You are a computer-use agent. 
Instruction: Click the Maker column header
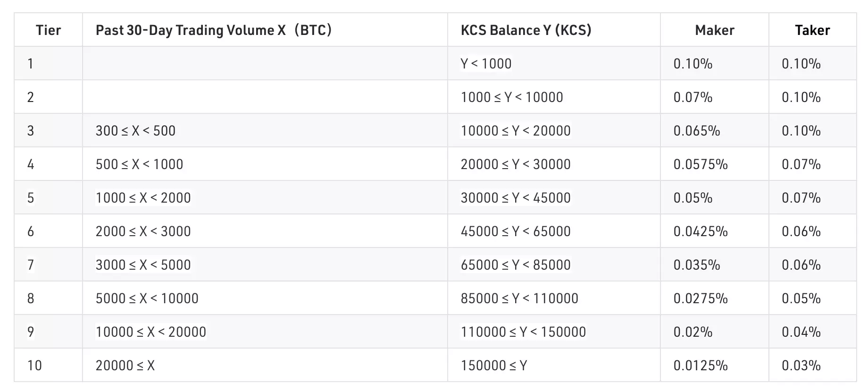tap(714, 30)
